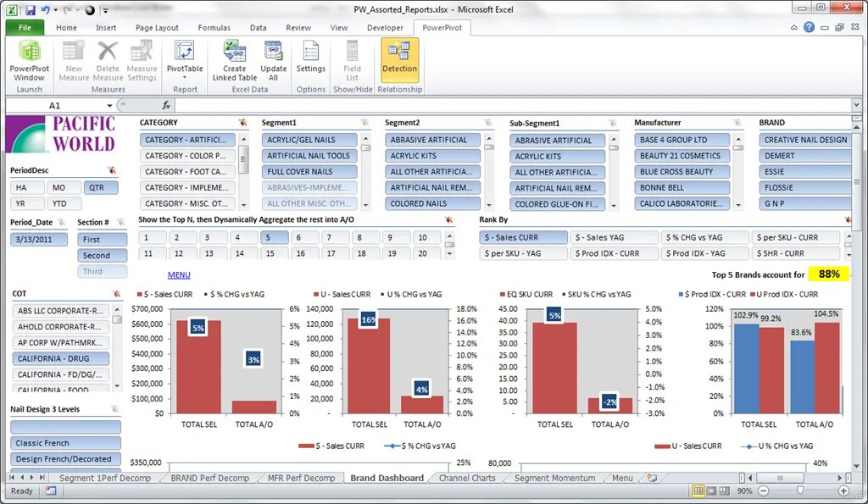Screen dimensions: 868x504
Task: Open PivotTable dropdown arrow
Action: tap(184, 78)
